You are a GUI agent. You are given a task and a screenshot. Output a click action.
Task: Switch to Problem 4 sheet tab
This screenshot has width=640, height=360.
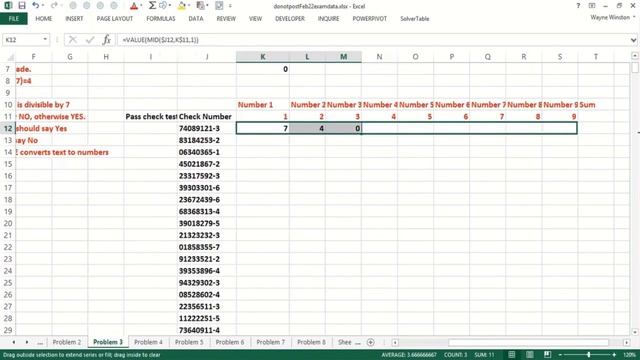[148, 342]
